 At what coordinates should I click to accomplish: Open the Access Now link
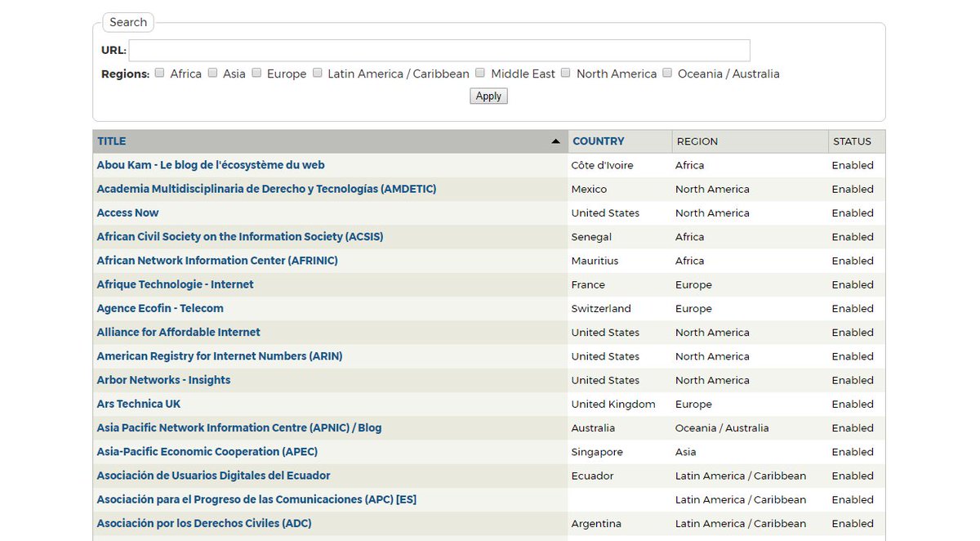127,212
